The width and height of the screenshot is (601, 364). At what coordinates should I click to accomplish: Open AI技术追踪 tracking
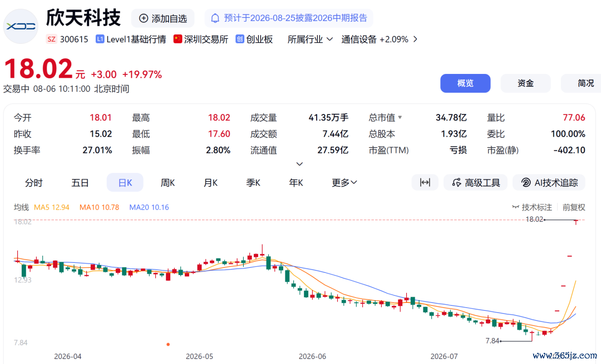[549, 183]
